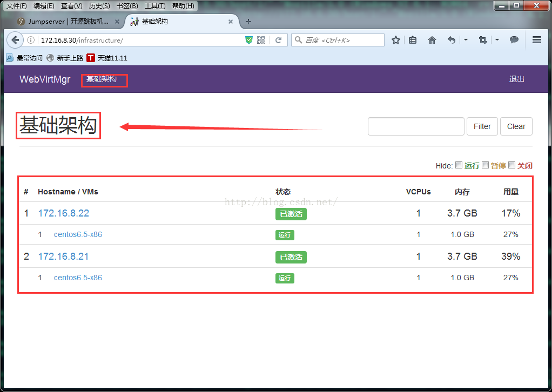This screenshot has width=552, height=392.
Task: Click 已激活 badge for 172.16.8.21
Action: pos(291,257)
